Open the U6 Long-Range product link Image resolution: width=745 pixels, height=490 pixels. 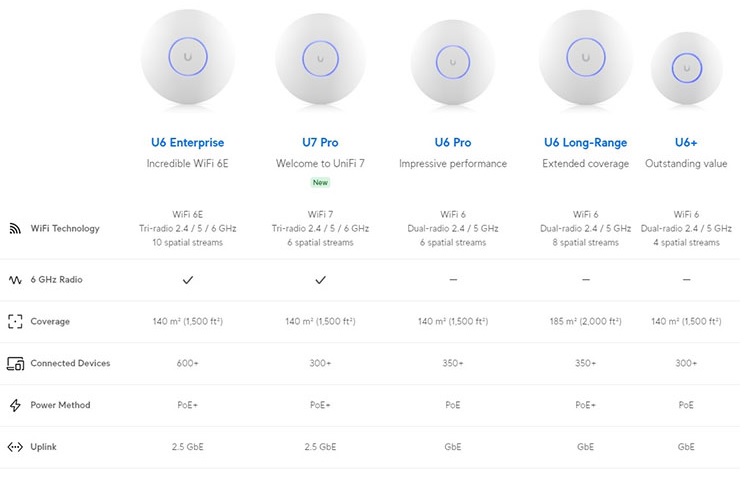pyautogui.click(x=585, y=143)
